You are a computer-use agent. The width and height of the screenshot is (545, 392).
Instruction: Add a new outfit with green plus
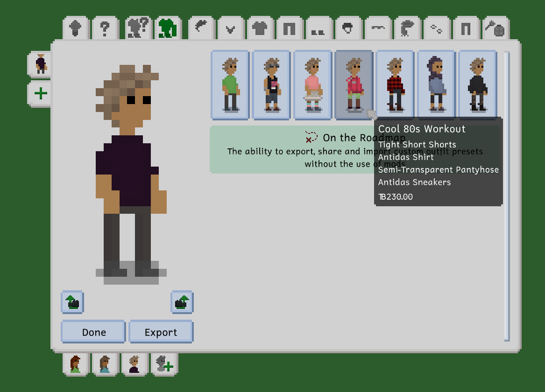click(41, 94)
